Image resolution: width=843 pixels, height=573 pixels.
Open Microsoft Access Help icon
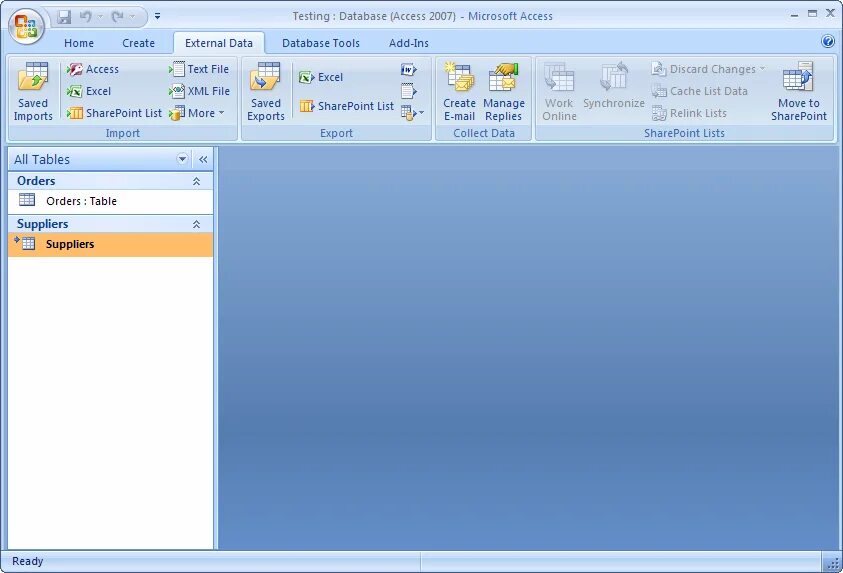[x=828, y=41]
